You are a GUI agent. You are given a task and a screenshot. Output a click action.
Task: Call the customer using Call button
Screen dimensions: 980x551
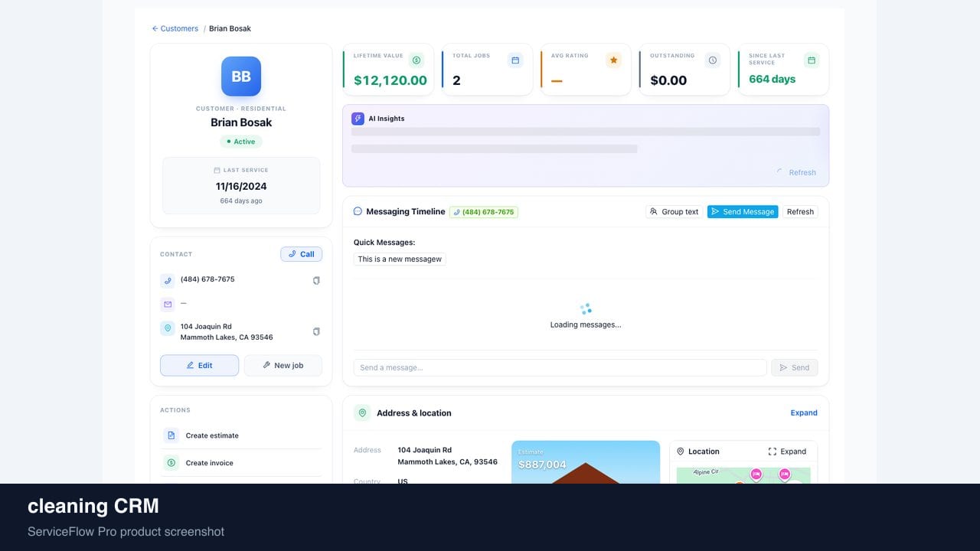301,254
